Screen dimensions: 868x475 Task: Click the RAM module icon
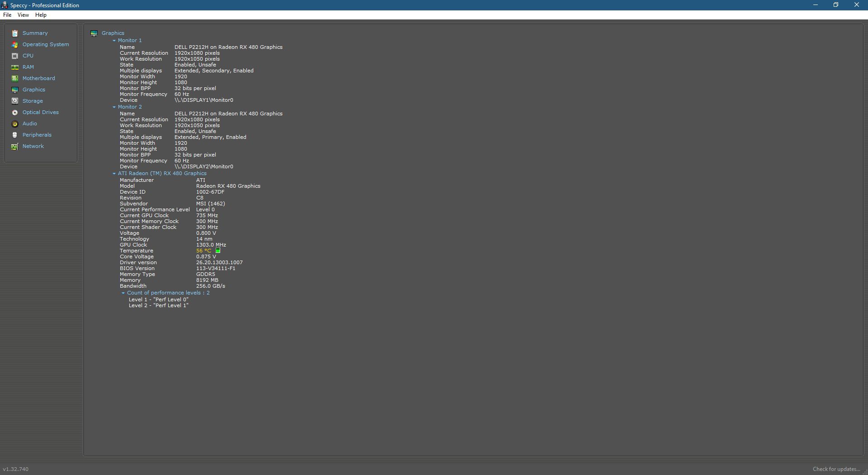point(15,67)
